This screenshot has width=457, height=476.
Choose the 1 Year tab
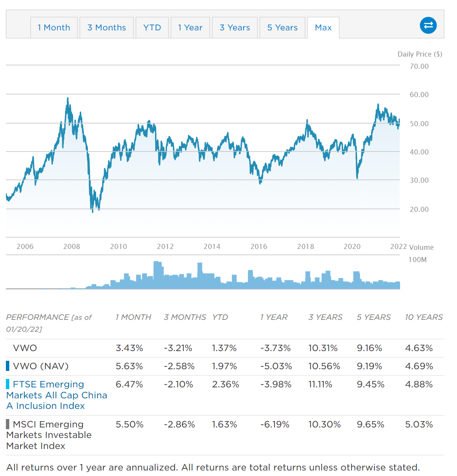tap(190, 27)
